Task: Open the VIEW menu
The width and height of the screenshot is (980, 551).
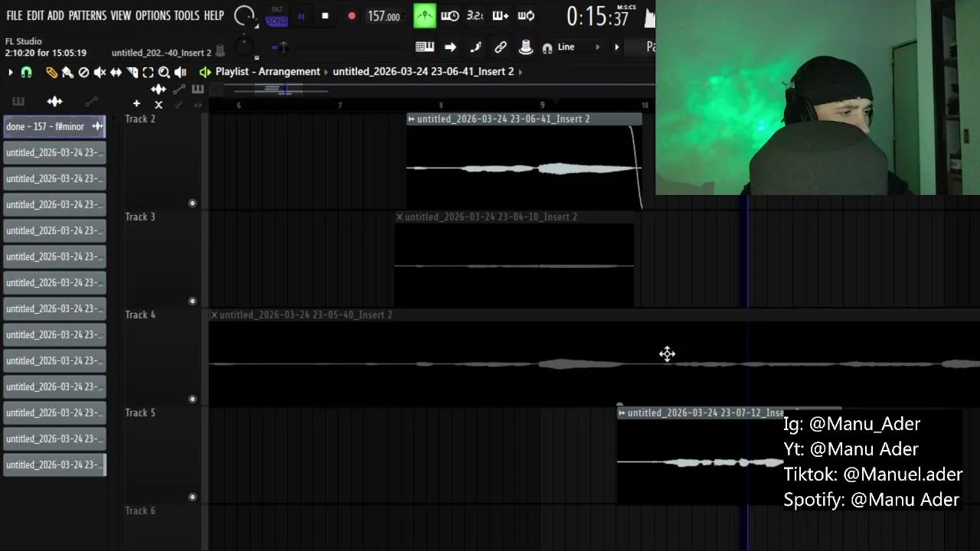Action: coord(120,15)
